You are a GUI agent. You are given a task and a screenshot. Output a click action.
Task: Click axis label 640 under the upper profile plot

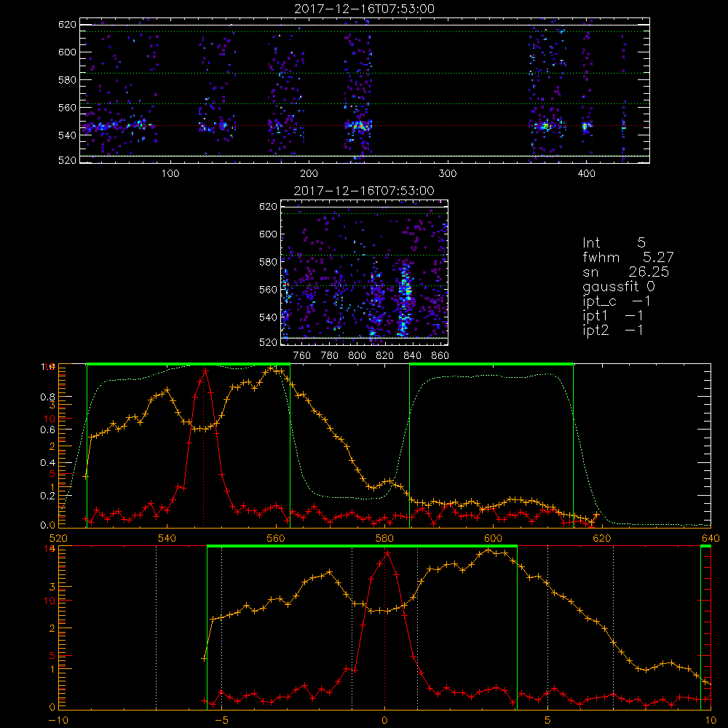tap(711, 538)
